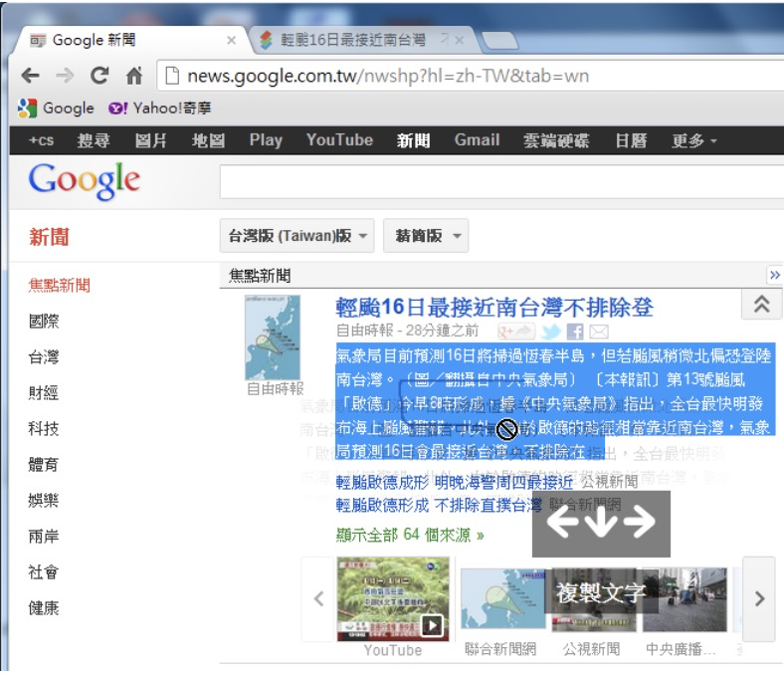Play the YouTube video thumbnail
This screenshot has width=784, height=673.
pos(393,599)
